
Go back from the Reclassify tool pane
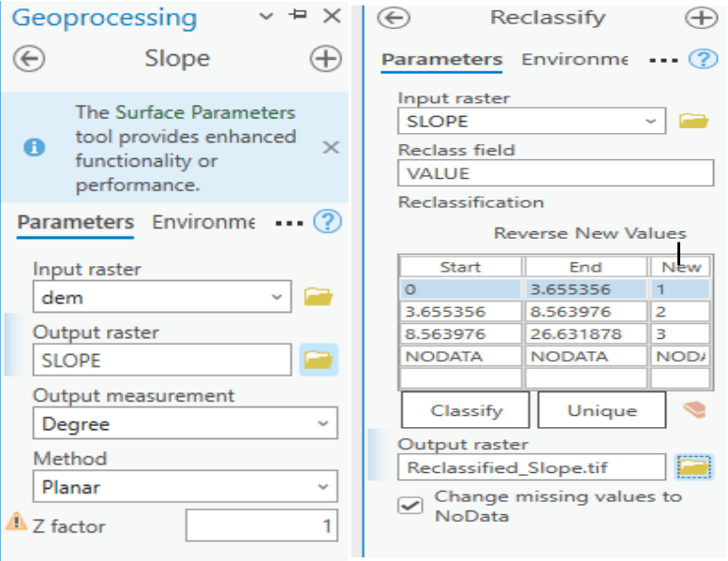tap(398, 18)
